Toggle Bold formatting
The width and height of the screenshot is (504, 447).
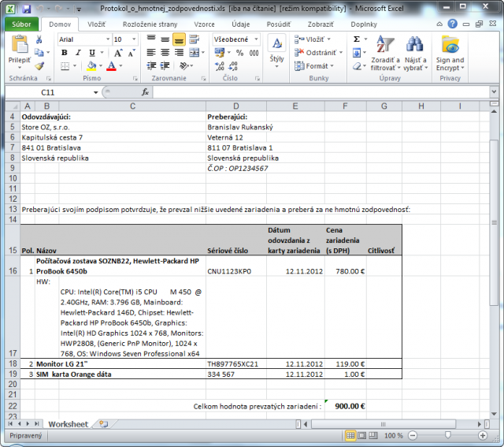[x=65, y=53]
